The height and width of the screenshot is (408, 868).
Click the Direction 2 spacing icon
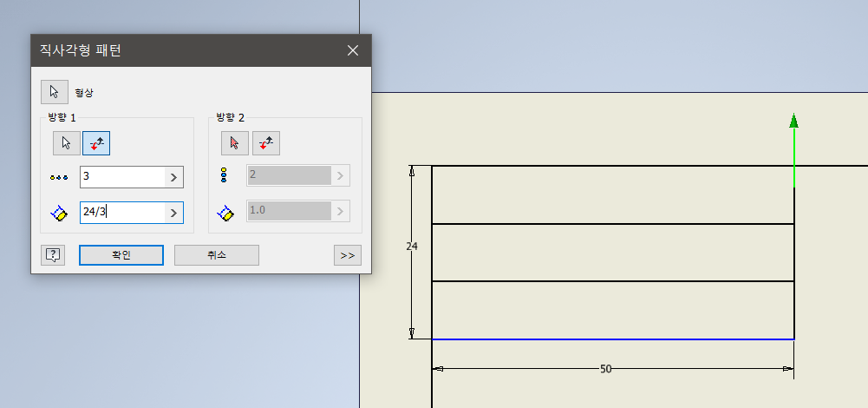point(225,213)
